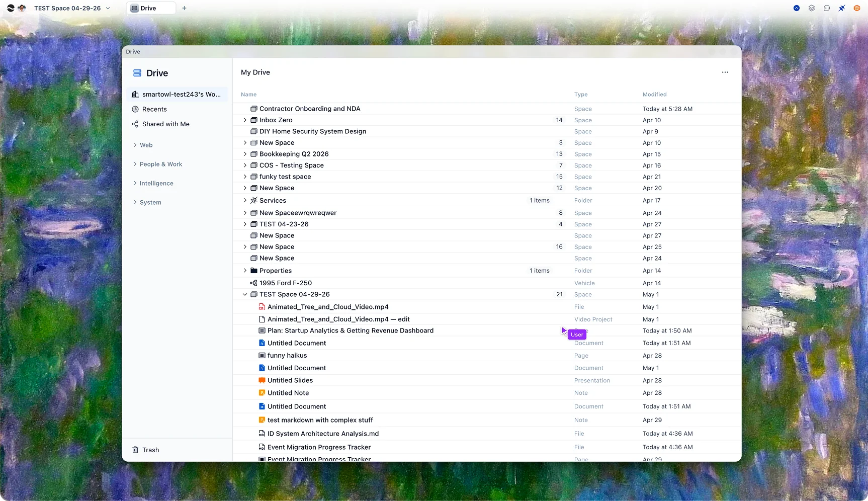This screenshot has height=501, width=868.
Task: Click the stacked layers icon in top bar
Action: pos(812,8)
